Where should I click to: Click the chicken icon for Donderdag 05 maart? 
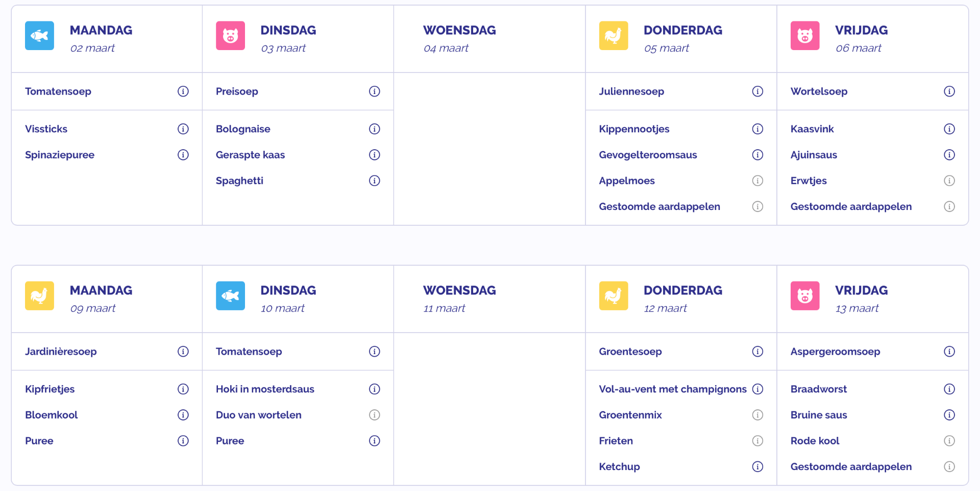[613, 36]
